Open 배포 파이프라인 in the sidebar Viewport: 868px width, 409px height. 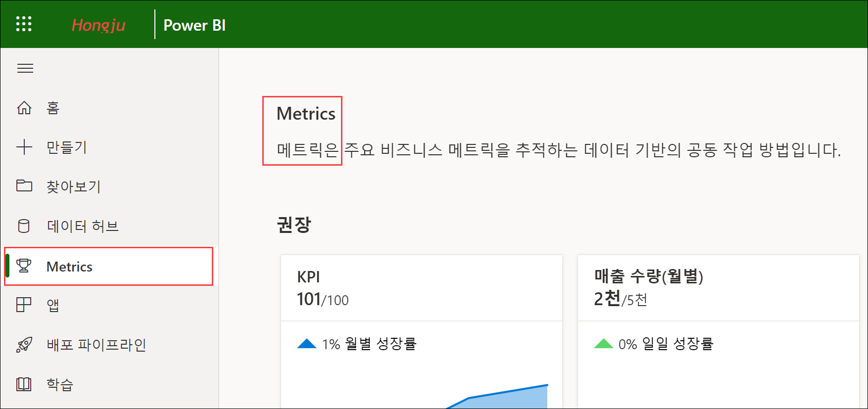96,345
